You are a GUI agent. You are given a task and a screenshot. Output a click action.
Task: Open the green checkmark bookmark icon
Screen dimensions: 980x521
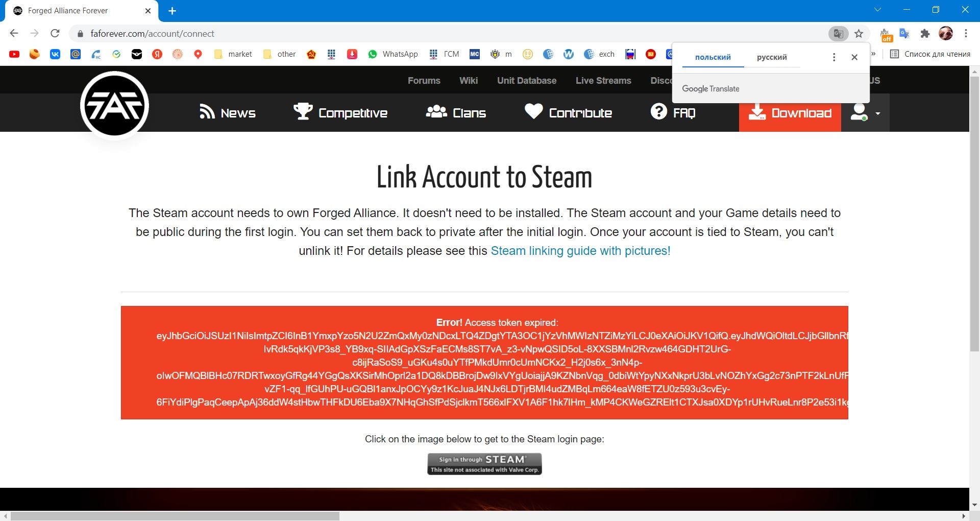coord(116,54)
